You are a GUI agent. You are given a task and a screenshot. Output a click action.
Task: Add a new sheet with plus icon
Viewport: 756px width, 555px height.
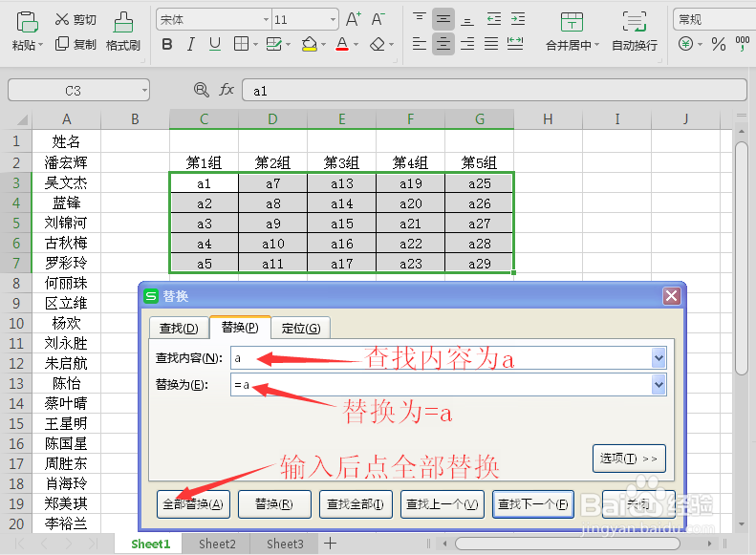point(331,544)
